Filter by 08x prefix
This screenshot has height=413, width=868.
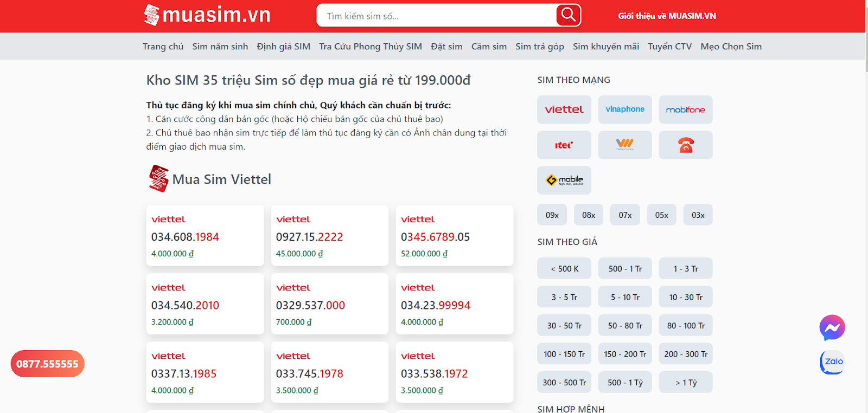coord(589,215)
